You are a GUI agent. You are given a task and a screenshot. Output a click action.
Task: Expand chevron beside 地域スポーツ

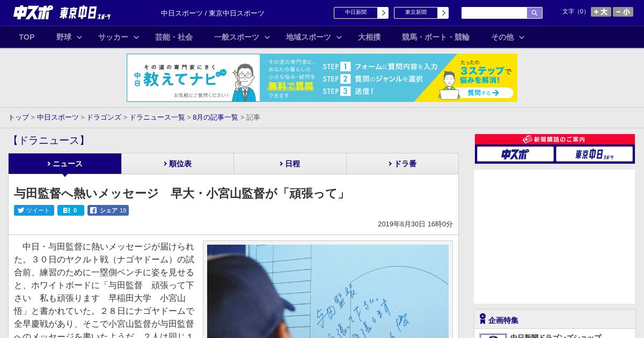coord(339,37)
